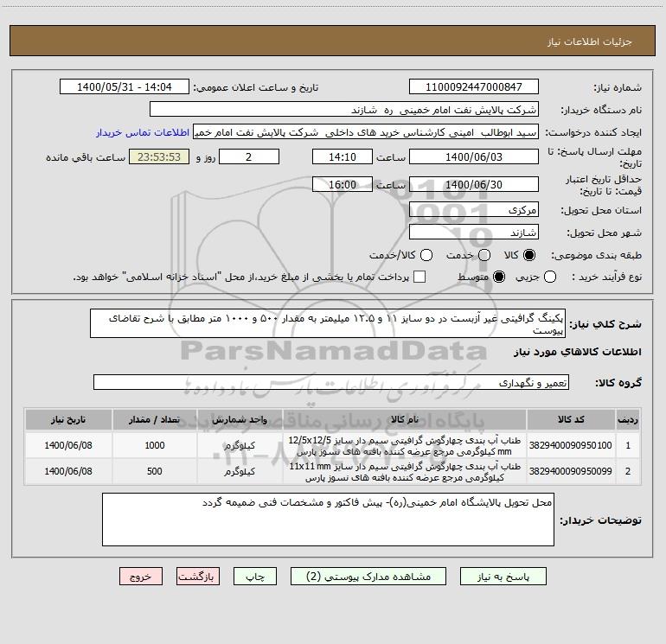Viewport: 666px width, 644px height.
Task: Click the تعداد / مقدار column header
Action: (154, 419)
